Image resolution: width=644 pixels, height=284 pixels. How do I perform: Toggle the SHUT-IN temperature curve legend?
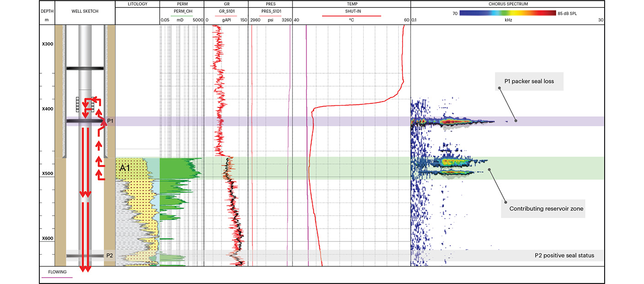(351, 11)
